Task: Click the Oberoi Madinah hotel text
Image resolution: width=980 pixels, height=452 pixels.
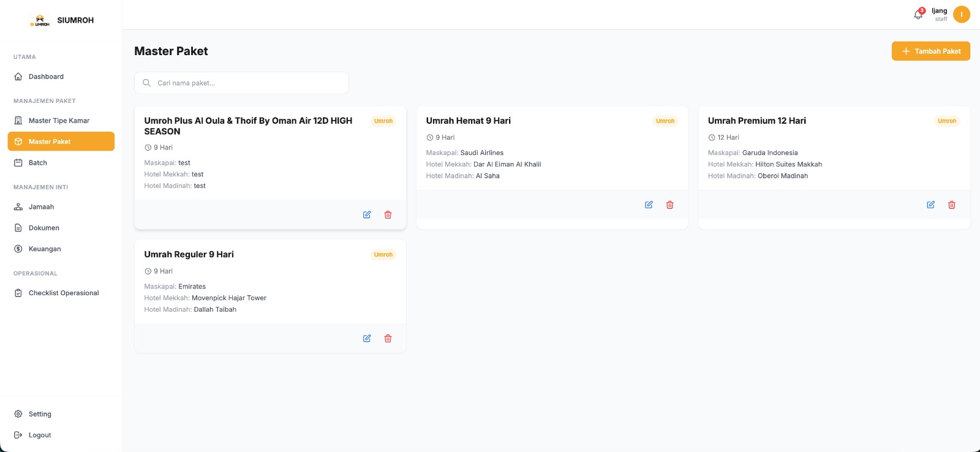Action: pos(783,176)
